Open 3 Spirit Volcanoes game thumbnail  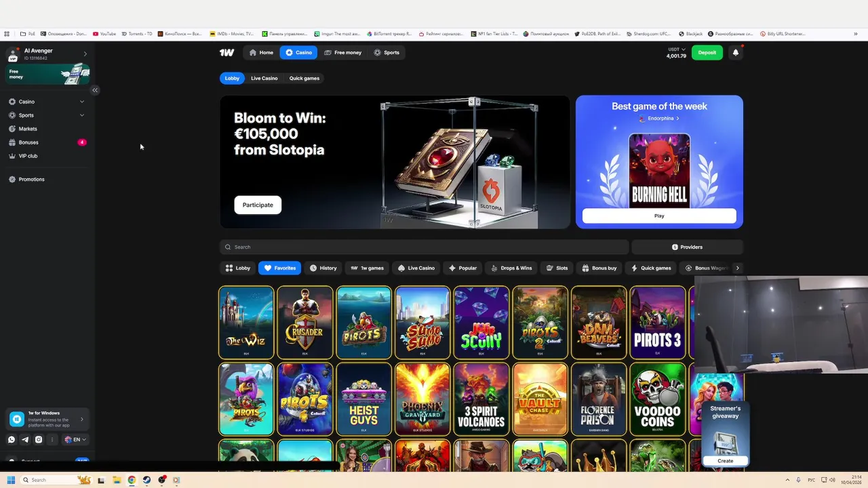click(481, 399)
